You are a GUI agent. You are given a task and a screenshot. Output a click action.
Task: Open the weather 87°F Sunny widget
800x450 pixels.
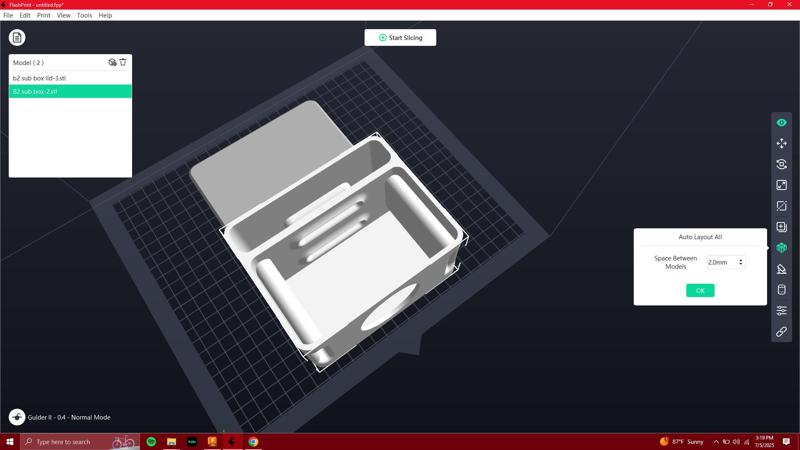[x=681, y=442]
